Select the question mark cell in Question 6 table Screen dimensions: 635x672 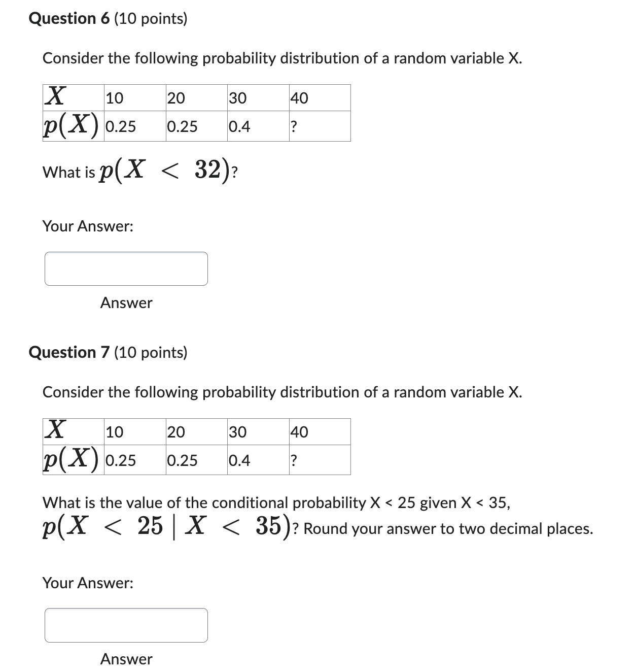click(294, 126)
